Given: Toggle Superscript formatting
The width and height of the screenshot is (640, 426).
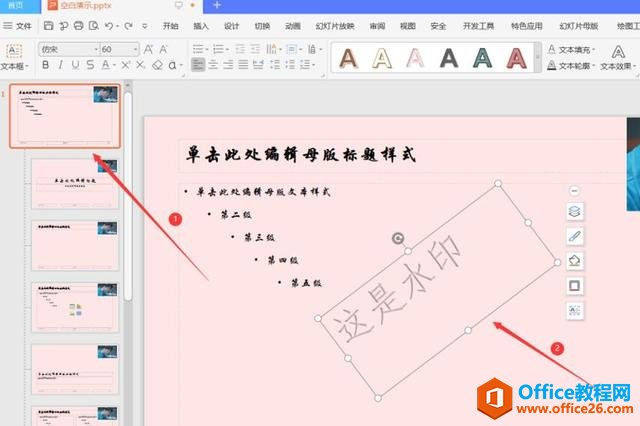Looking at the screenshot, I should [126, 64].
